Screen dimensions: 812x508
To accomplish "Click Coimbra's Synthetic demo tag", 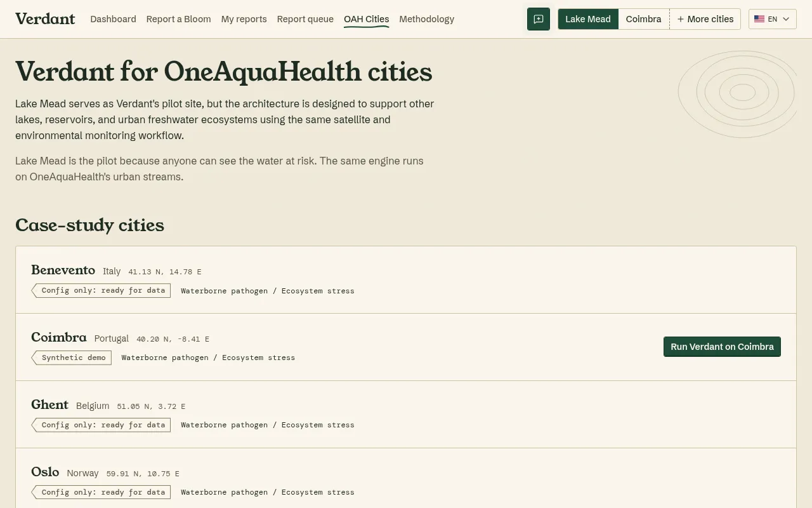I will (72, 358).
